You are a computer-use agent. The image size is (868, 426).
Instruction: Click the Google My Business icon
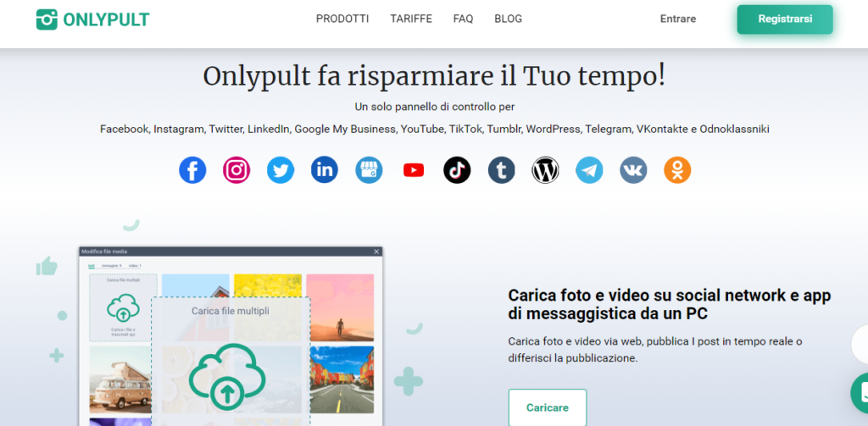369,170
